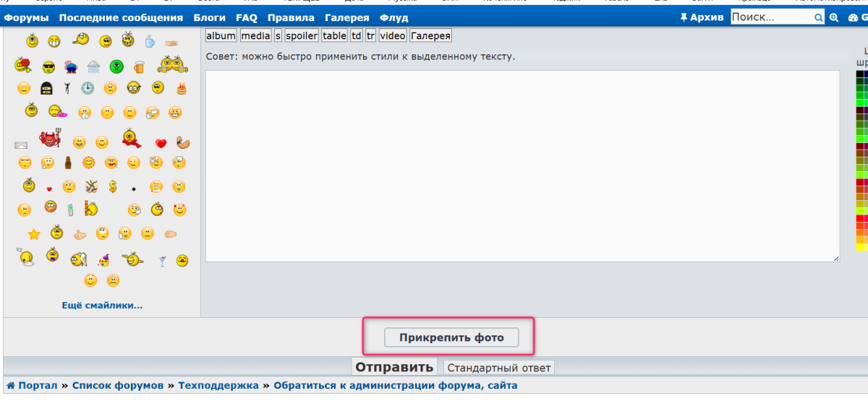Insert the rain cloud emoticon

tap(93, 67)
